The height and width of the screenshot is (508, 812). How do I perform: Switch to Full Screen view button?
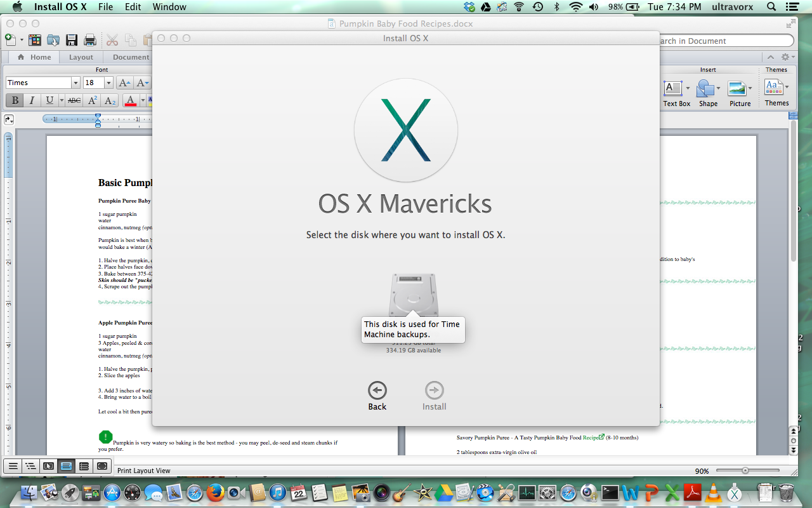pos(103,466)
